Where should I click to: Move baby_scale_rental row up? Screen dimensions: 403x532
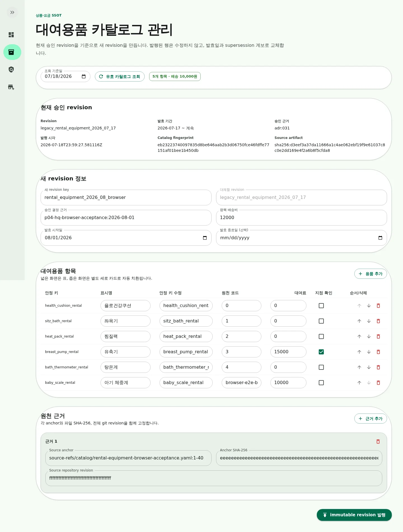tap(359, 383)
